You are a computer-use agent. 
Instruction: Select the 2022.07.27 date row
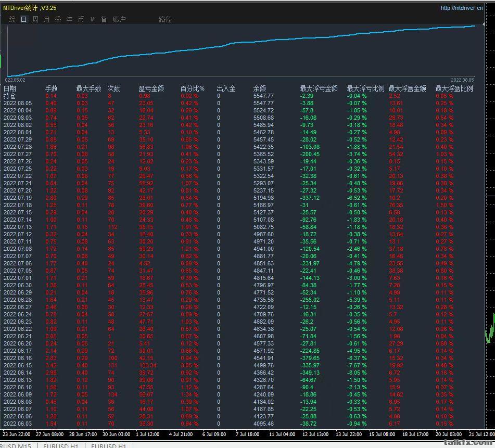18,154
